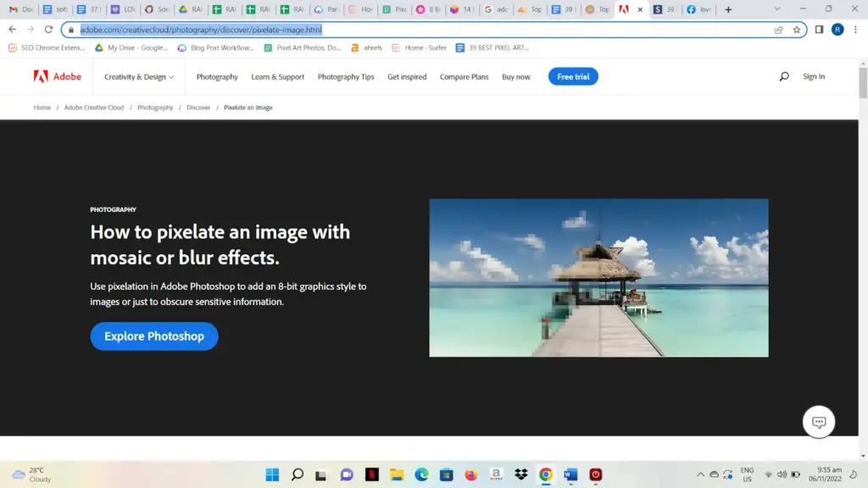Image resolution: width=868 pixels, height=488 pixels.
Task: Expand the Creativity & Design dropdown
Action: 139,76
